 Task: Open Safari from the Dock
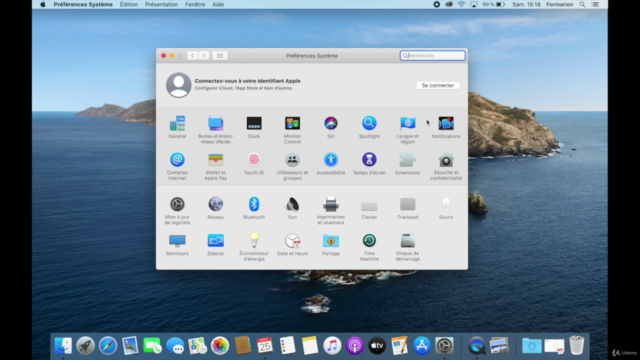point(108,346)
